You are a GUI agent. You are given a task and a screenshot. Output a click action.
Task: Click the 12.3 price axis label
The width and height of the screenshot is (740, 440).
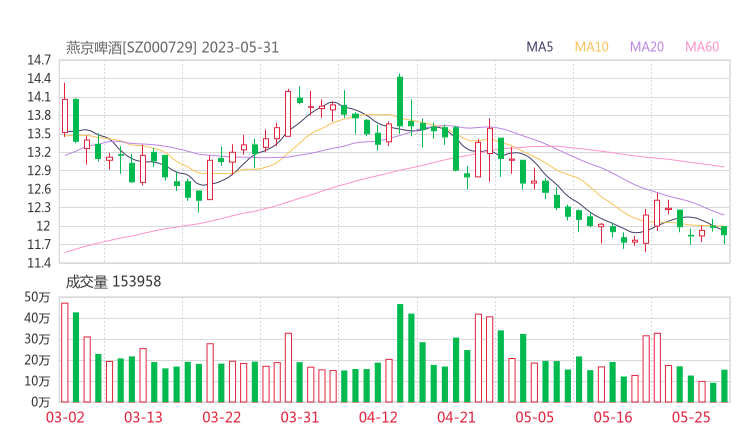pyautogui.click(x=39, y=208)
